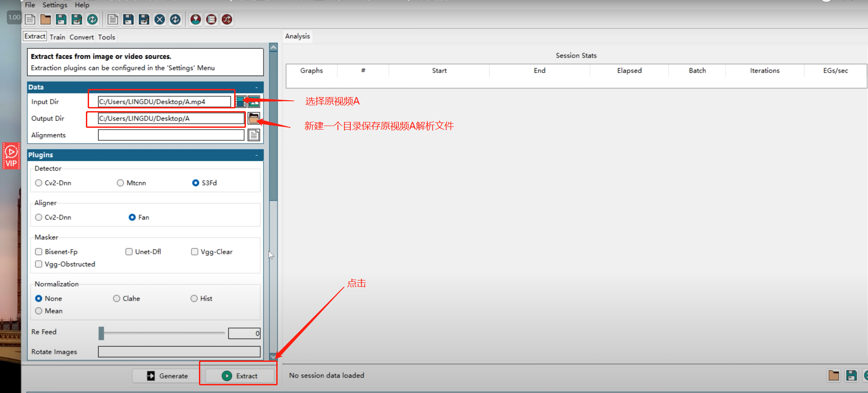Open the Settings menu
This screenshot has width=868, height=393.
(x=55, y=5)
